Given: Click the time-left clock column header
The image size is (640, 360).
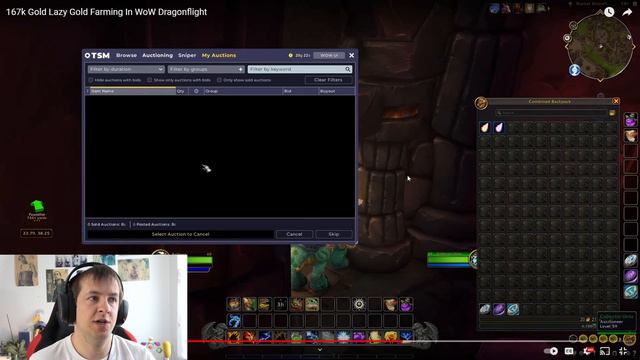Looking at the screenshot, I should pos(196,91).
